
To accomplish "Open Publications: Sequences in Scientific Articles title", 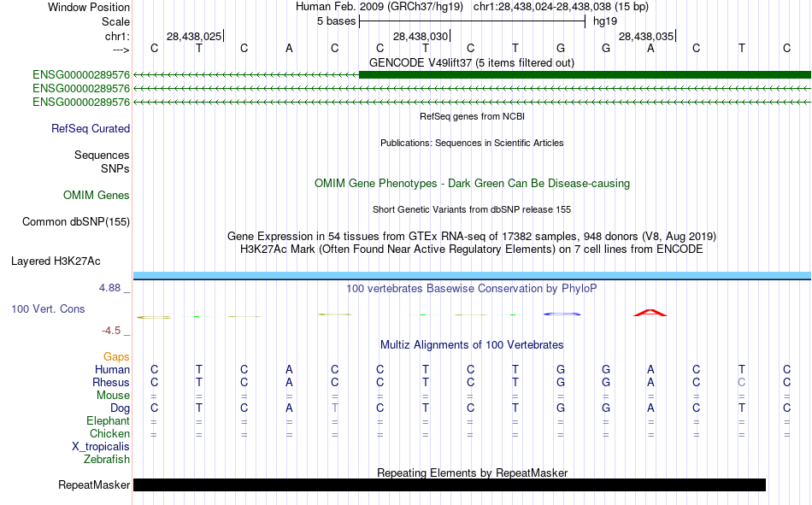I will 472,143.
